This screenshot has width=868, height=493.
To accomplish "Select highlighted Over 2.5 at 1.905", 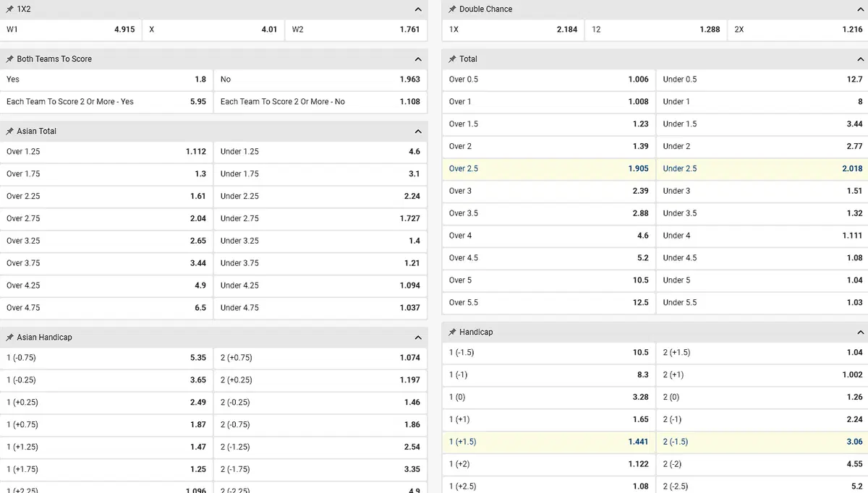I will [548, 168].
